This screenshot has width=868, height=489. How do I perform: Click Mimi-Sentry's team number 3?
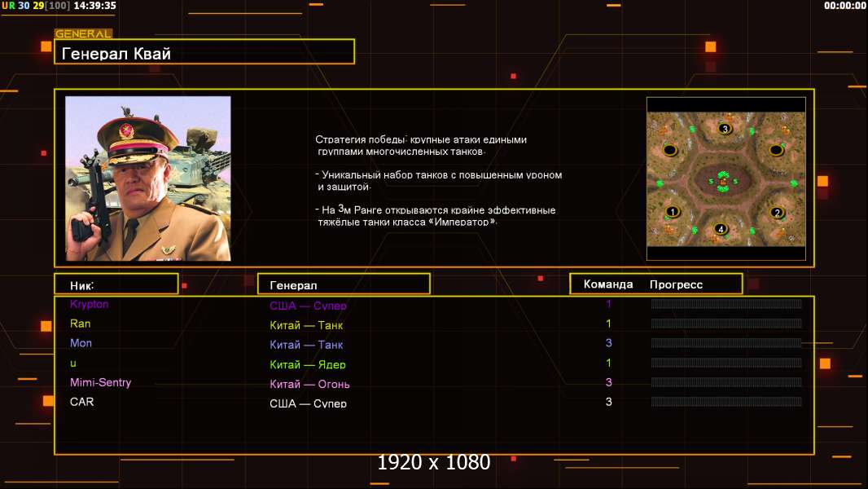[608, 382]
